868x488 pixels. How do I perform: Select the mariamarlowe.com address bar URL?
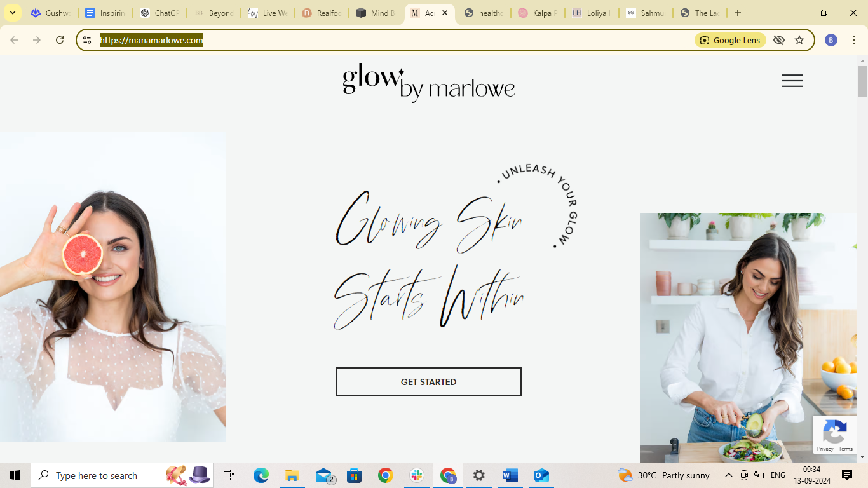pyautogui.click(x=151, y=40)
